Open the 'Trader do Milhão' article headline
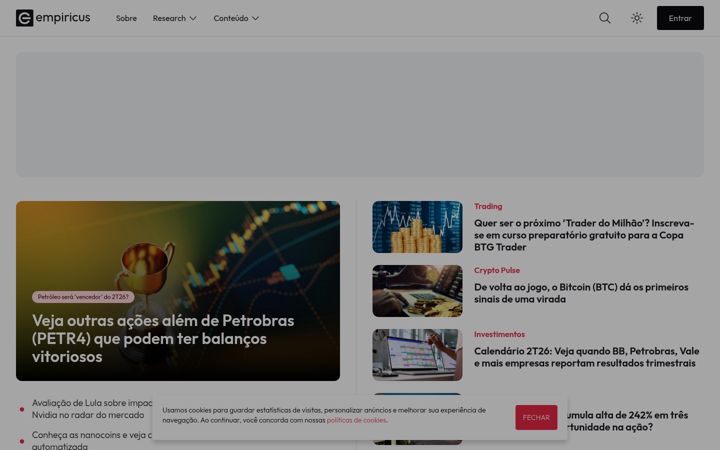This screenshot has height=450, width=720. point(584,235)
